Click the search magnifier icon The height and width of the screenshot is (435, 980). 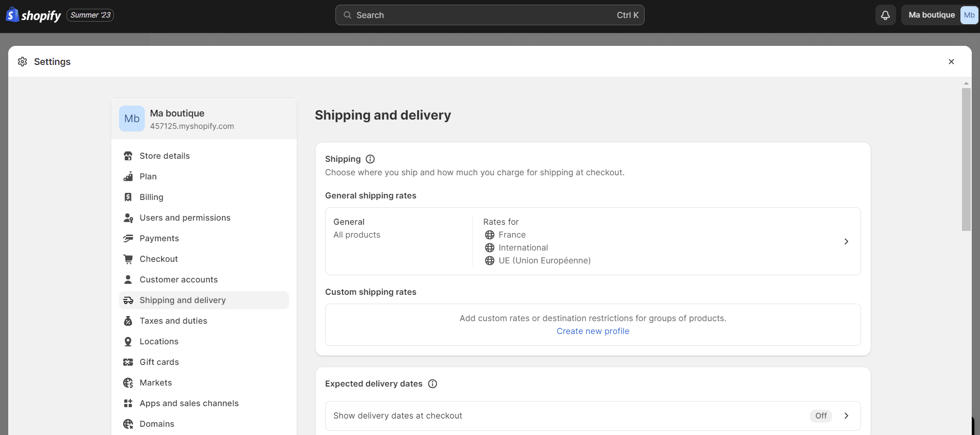348,15
